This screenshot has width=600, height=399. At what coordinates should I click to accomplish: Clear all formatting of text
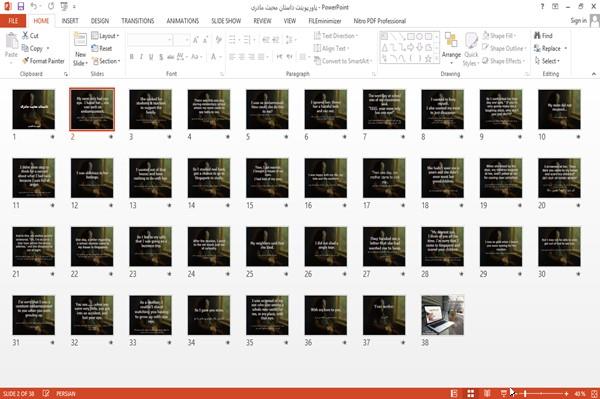pos(218,40)
